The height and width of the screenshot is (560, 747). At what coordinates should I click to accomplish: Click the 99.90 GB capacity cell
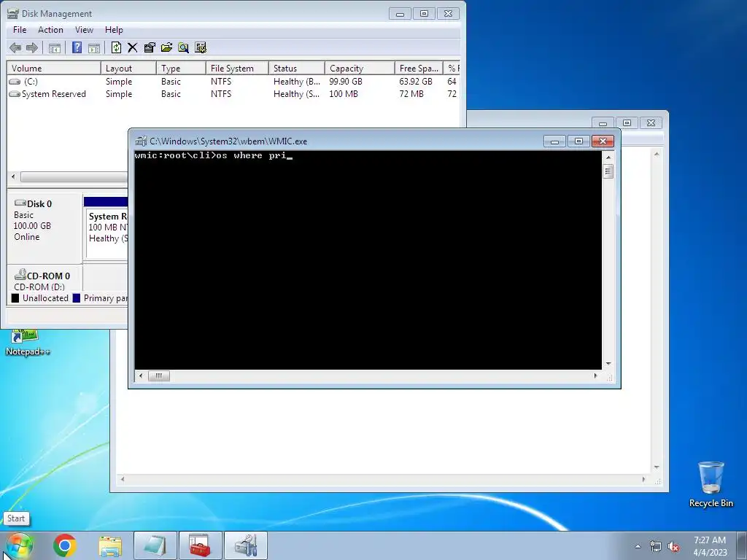pyautogui.click(x=345, y=82)
